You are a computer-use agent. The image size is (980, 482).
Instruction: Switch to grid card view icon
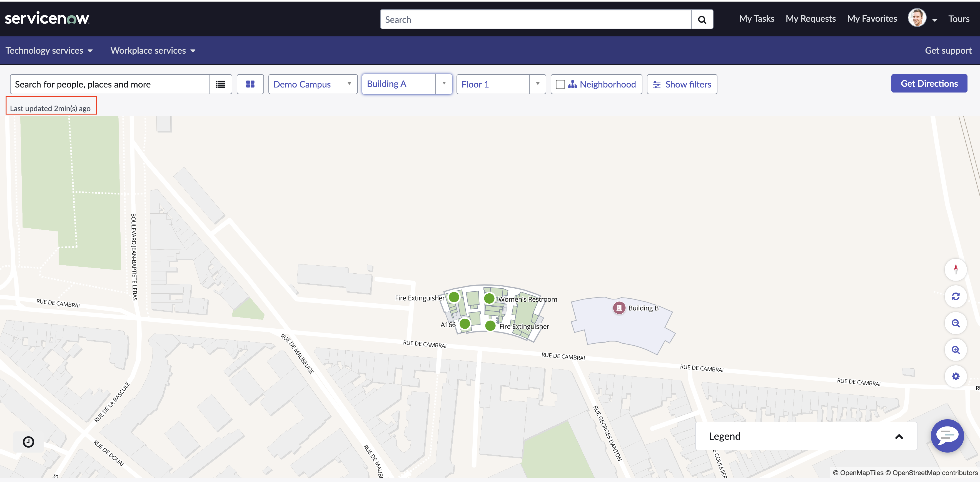coord(250,84)
